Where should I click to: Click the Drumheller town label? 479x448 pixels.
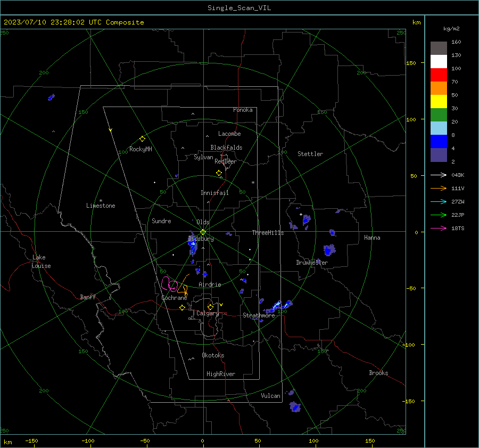click(x=312, y=263)
